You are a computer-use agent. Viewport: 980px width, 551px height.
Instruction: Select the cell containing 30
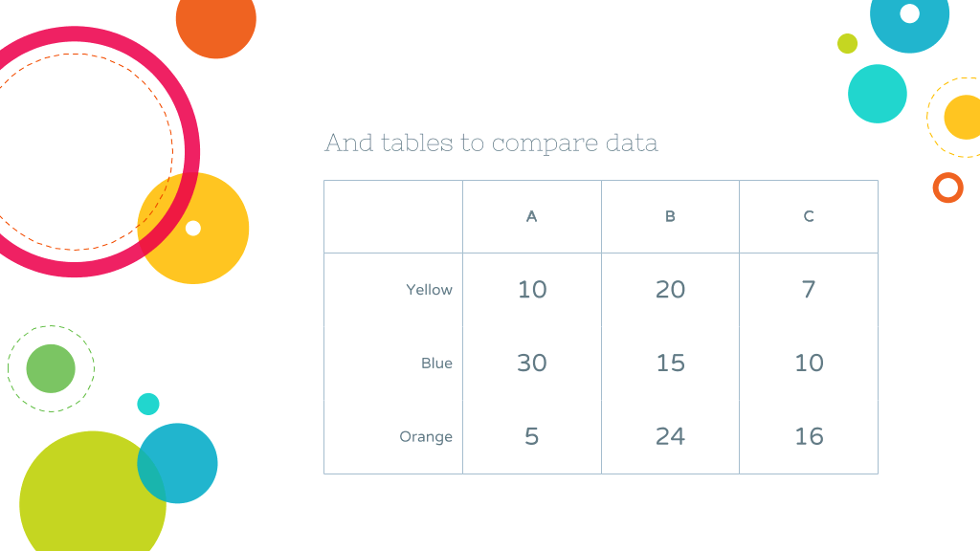532,364
